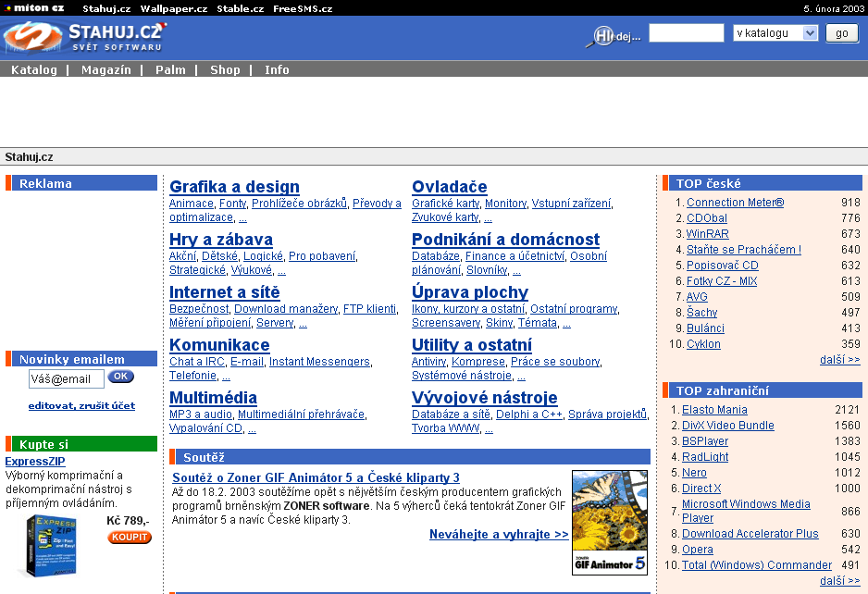
Task: Click the OK newsletter button
Action: point(120,377)
